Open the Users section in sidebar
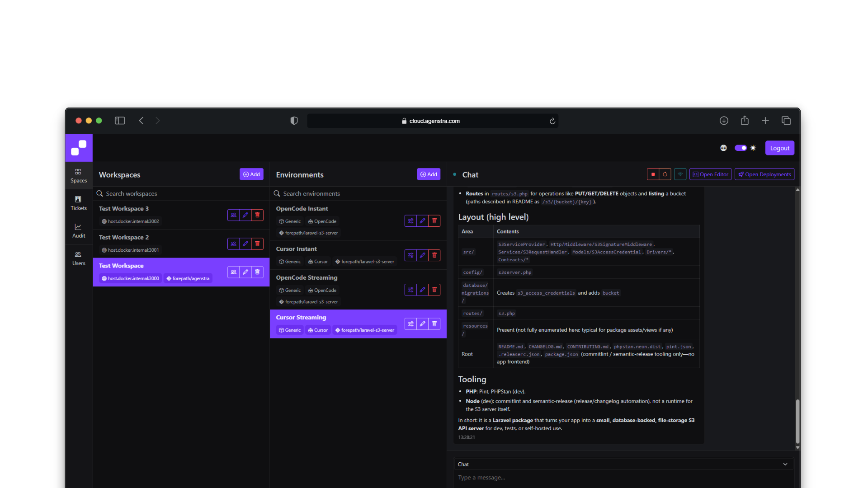Screen dimensions: 868x488 [79, 258]
